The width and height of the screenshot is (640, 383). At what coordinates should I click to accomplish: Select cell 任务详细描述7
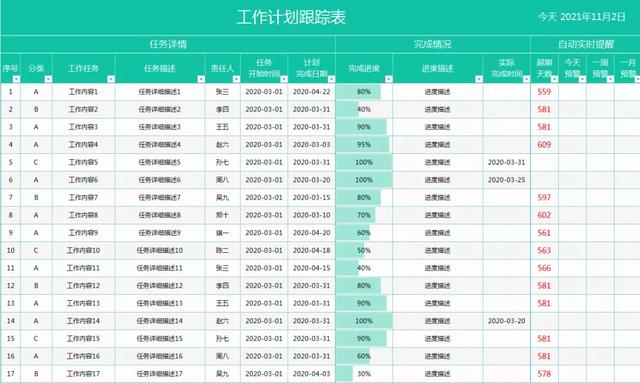coord(160,197)
